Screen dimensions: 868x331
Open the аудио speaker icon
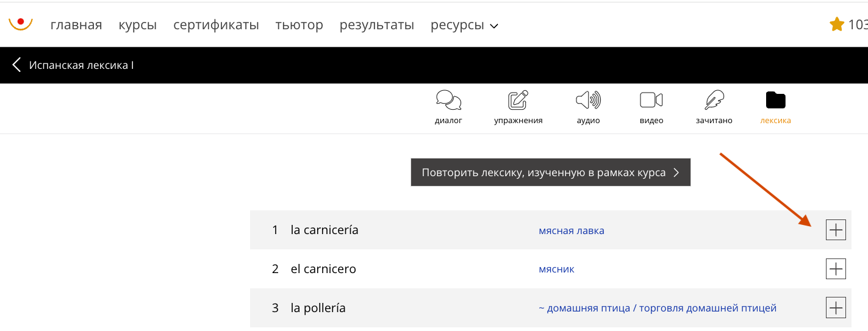(x=588, y=100)
